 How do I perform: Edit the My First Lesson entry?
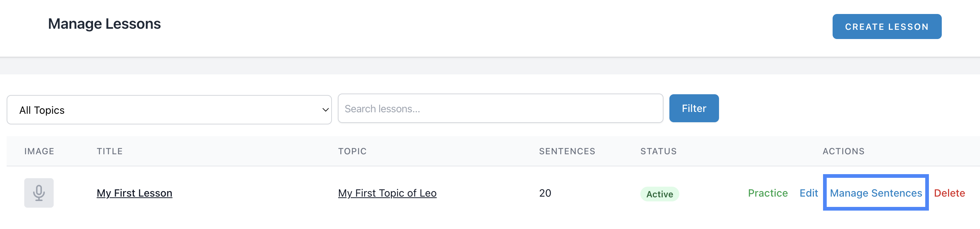coord(808,193)
